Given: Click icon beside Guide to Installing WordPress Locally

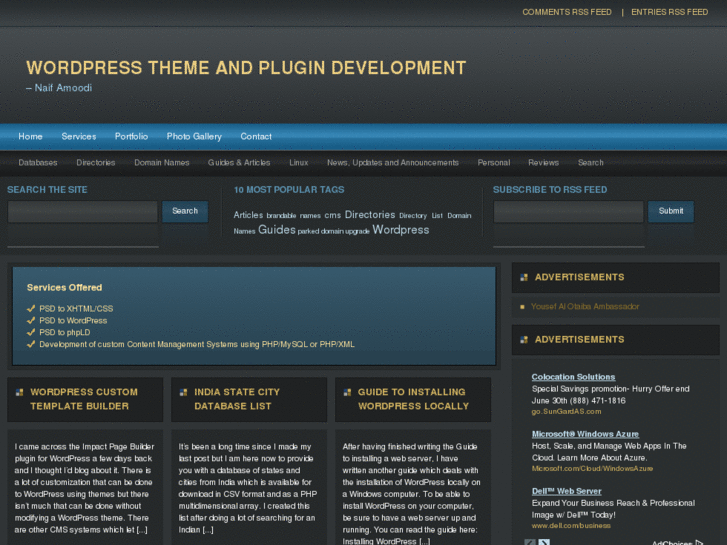Looking at the screenshot, I should pyautogui.click(x=347, y=392).
